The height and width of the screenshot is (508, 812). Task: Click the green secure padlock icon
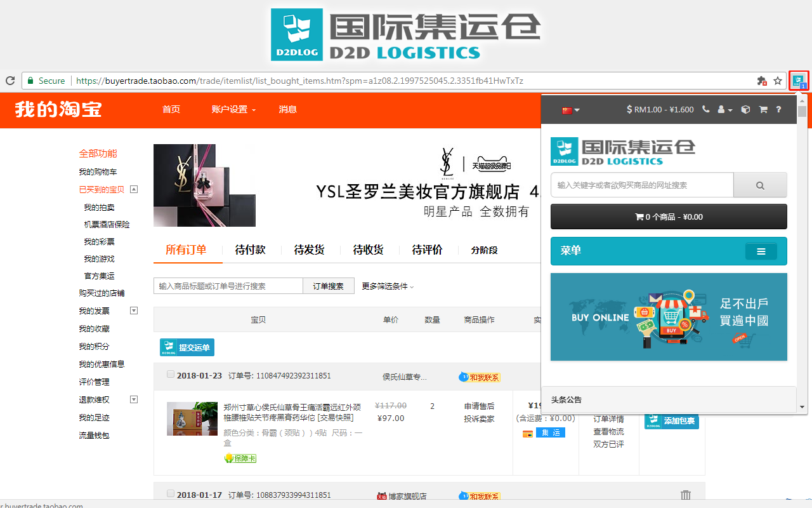point(30,81)
